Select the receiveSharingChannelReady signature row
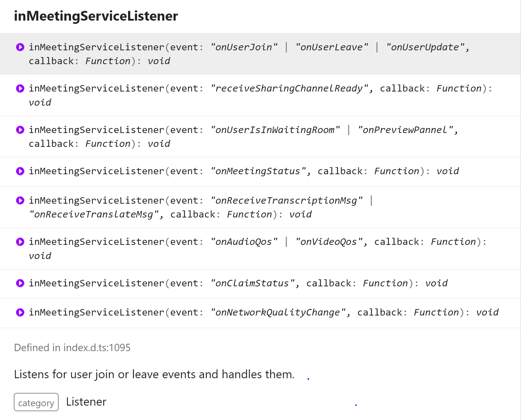This screenshot has height=420, width=521. pos(260,95)
